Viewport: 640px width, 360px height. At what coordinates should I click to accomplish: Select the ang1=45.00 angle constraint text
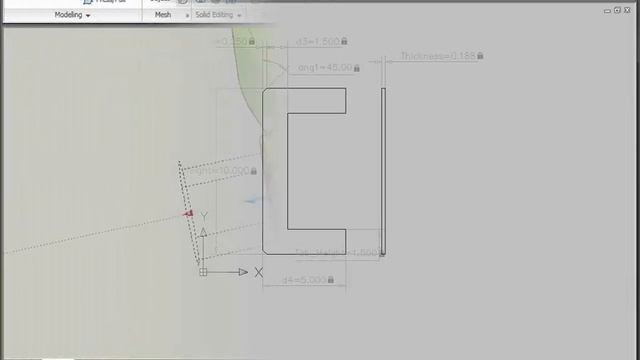325,68
